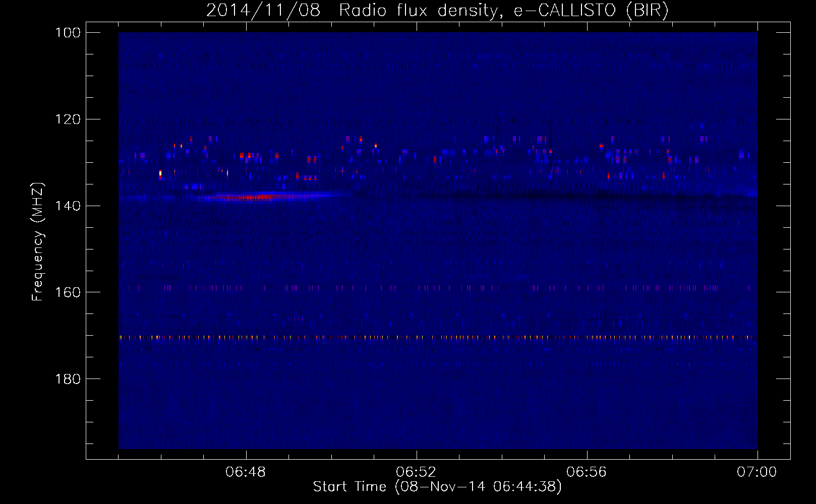This screenshot has height=504, width=816.
Task: Click the 06:48 time tick label
Action: pyautogui.click(x=246, y=472)
